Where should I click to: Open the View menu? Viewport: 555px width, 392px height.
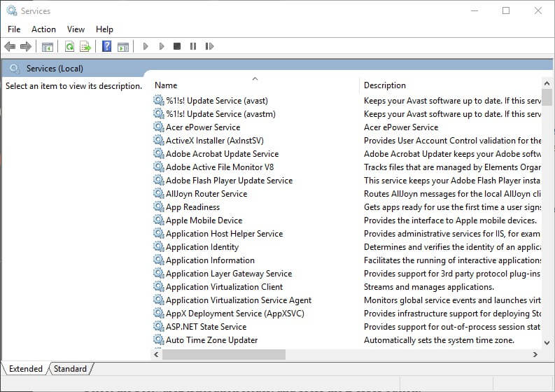[76, 29]
